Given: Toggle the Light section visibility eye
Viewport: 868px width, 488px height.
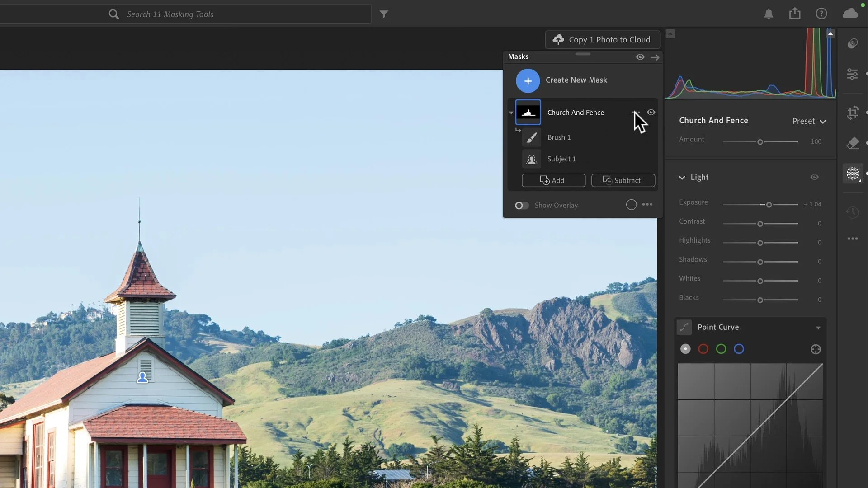Looking at the screenshot, I should (x=814, y=178).
